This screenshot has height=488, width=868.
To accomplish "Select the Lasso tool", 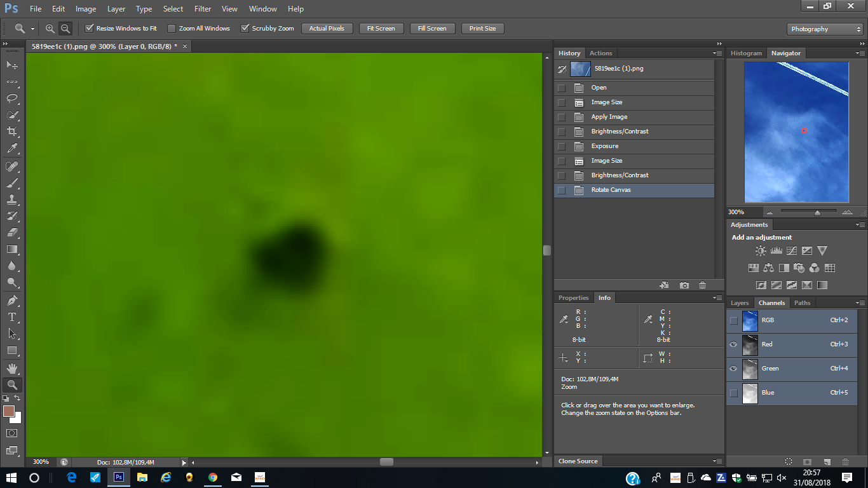I will (x=12, y=98).
